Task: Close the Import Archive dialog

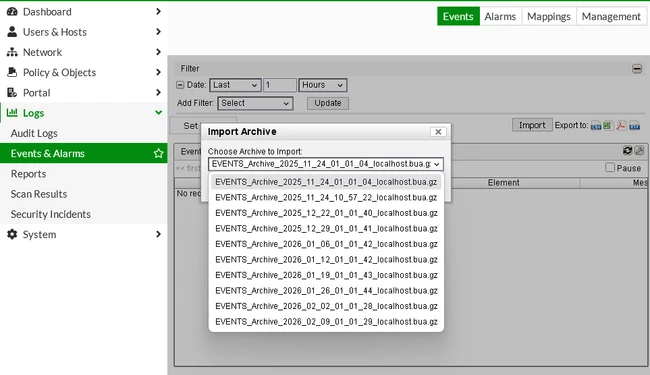Action: click(438, 132)
